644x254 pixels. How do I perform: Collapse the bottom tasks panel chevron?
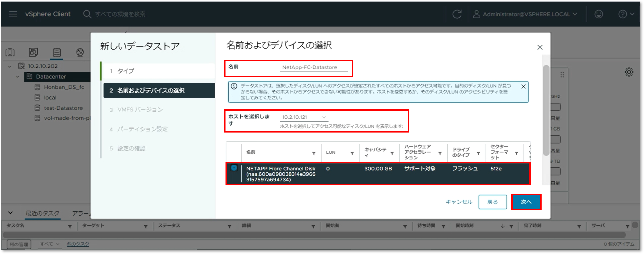pos(10,213)
